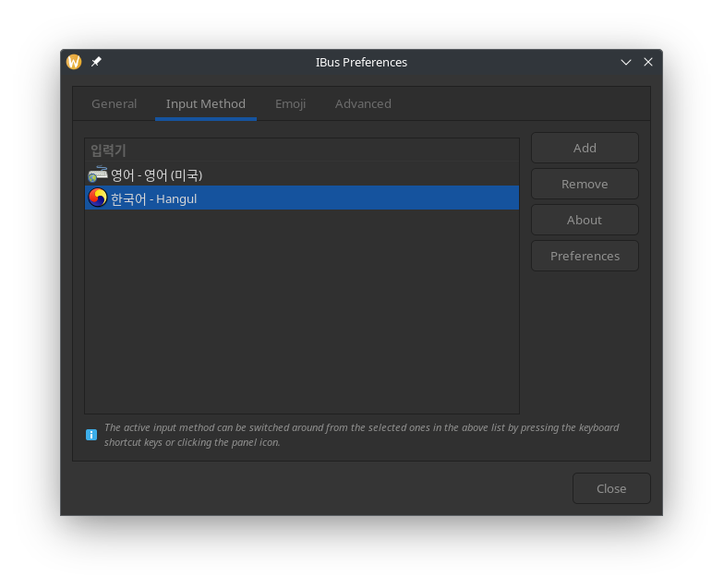
Task: Click the Close button at bottom
Action: 611,489
